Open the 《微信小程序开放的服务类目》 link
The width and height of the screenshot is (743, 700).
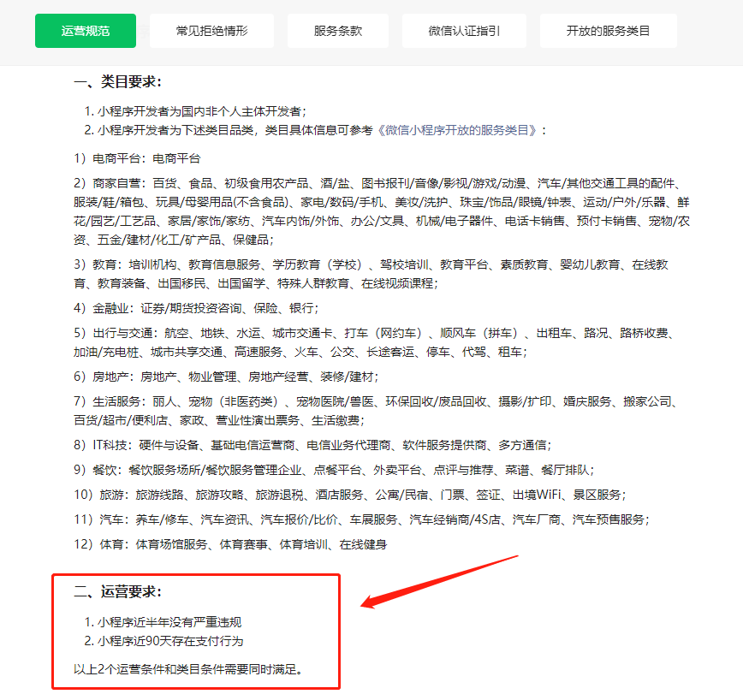[457, 130]
